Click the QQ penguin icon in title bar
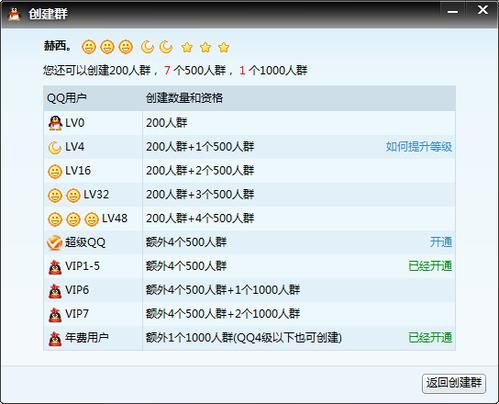Screen dimensions: 499x404 14,14
